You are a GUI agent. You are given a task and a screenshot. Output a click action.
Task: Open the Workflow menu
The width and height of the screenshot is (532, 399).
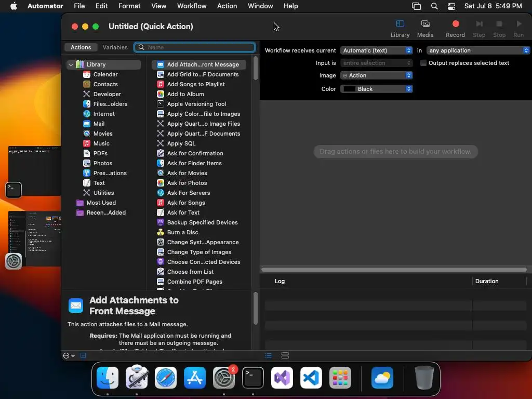[192, 6]
